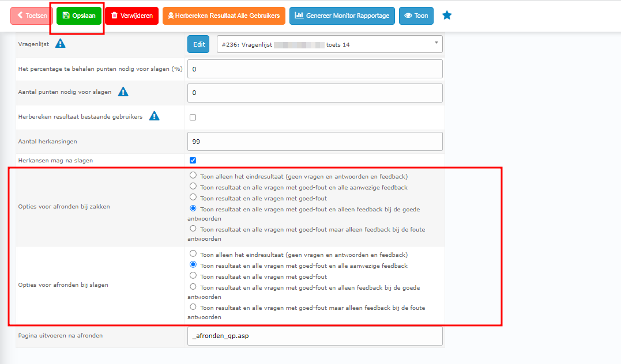Select 'alle vragen met goed-fout' for slagen
This screenshot has width=621, height=364.
(193, 276)
